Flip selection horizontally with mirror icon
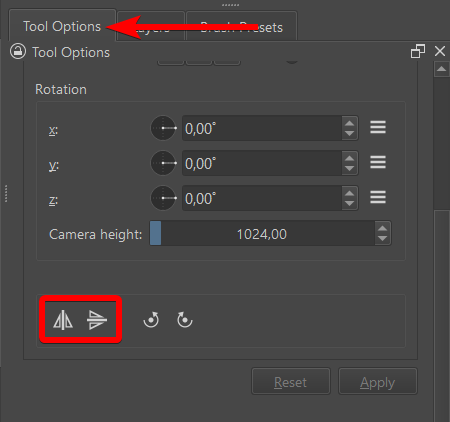This screenshot has width=450, height=422. (63, 320)
